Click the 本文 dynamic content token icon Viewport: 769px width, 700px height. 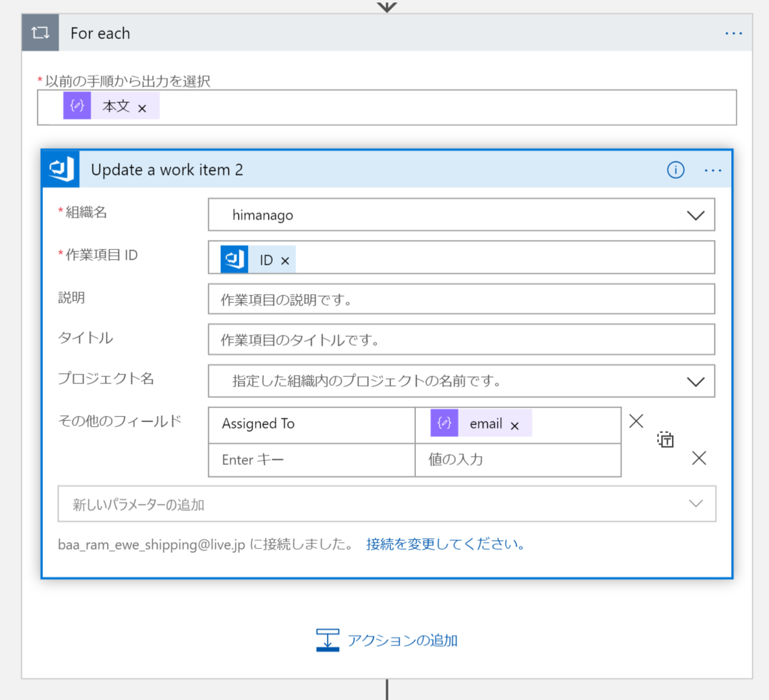77,106
